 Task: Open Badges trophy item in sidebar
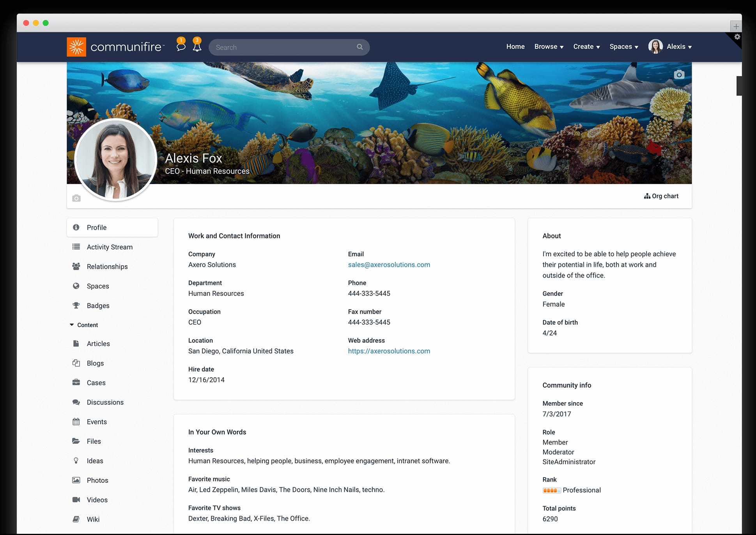[98, 305]
